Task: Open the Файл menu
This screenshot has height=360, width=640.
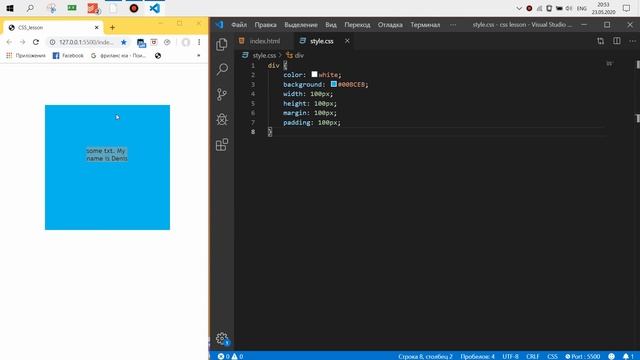Action: pos(239,25)
